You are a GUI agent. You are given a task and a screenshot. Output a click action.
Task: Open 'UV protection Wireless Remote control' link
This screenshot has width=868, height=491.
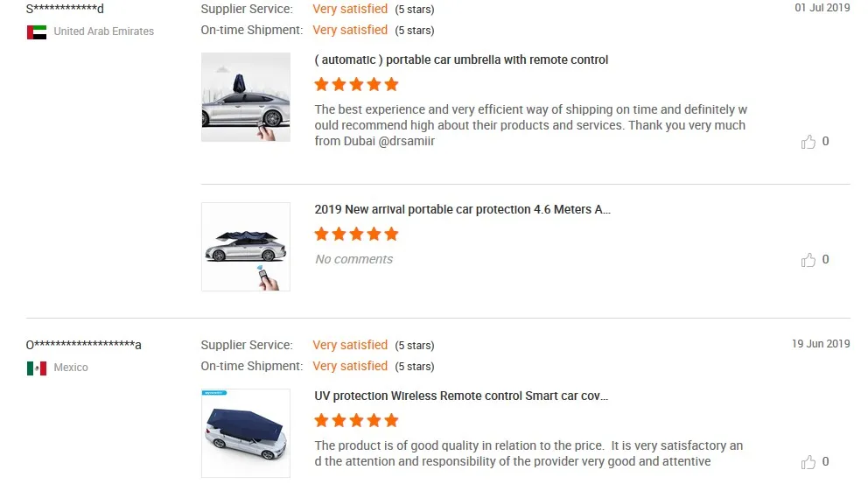pyautogui.click(x=461, y=396)
